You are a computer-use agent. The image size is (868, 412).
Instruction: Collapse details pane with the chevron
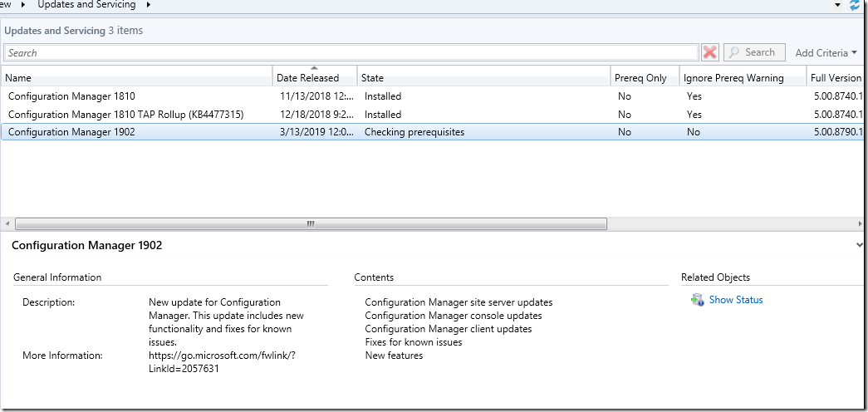859,244
